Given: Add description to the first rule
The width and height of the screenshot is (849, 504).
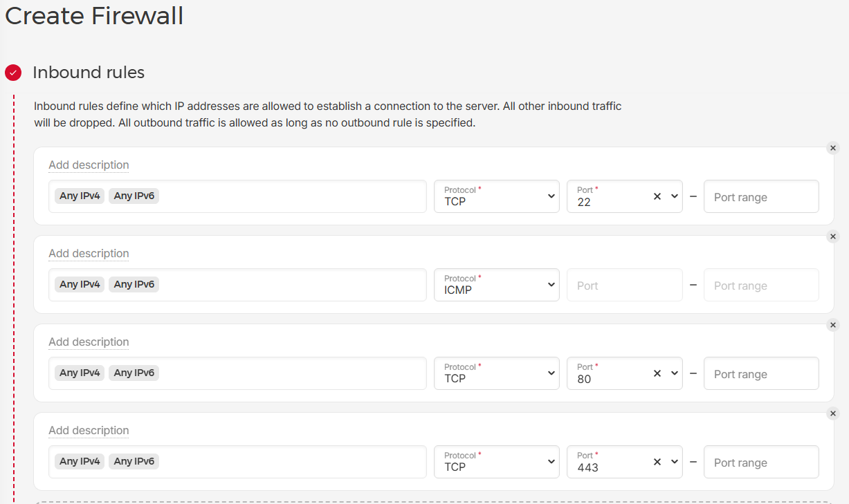Looking at the screenshot, I should (89, 165).
